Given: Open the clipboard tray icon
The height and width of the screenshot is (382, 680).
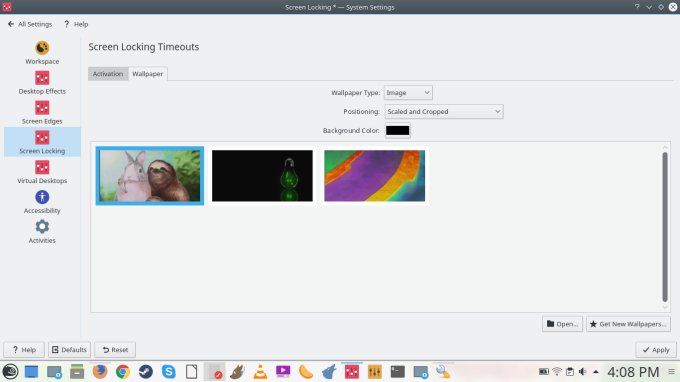Looking at the screenshot, I should pyautogui.click(x=570, y=372).
